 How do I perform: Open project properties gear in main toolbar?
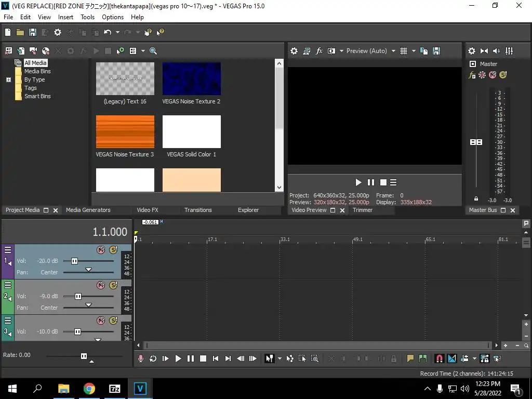coord(58,32)
